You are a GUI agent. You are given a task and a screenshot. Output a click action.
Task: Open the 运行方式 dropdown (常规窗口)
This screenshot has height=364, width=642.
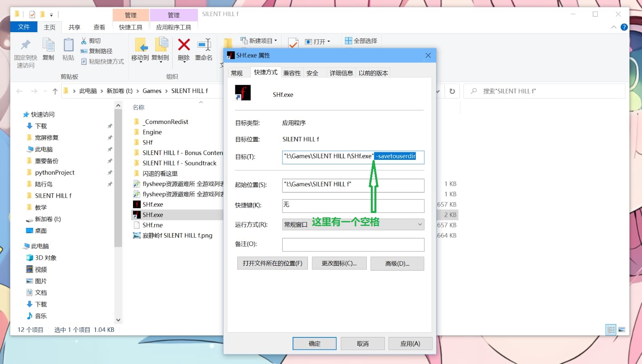point(353,224)
